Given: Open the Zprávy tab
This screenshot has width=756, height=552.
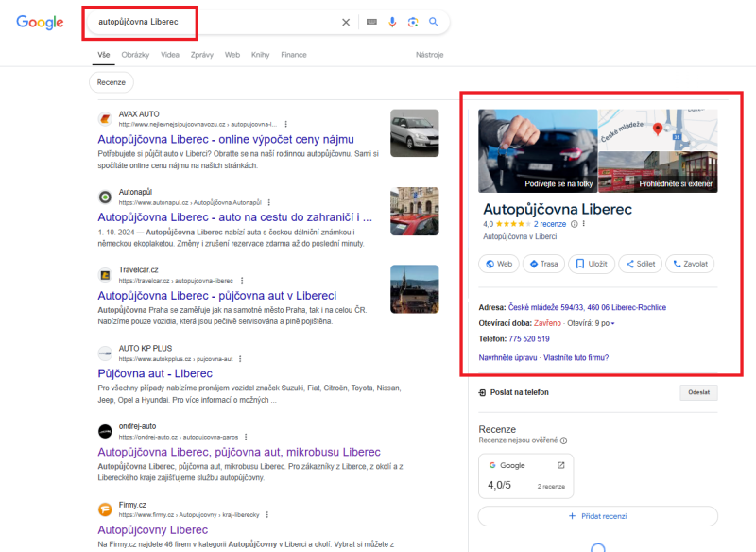Looking at the screenshot, I should [x=202, y=55].
